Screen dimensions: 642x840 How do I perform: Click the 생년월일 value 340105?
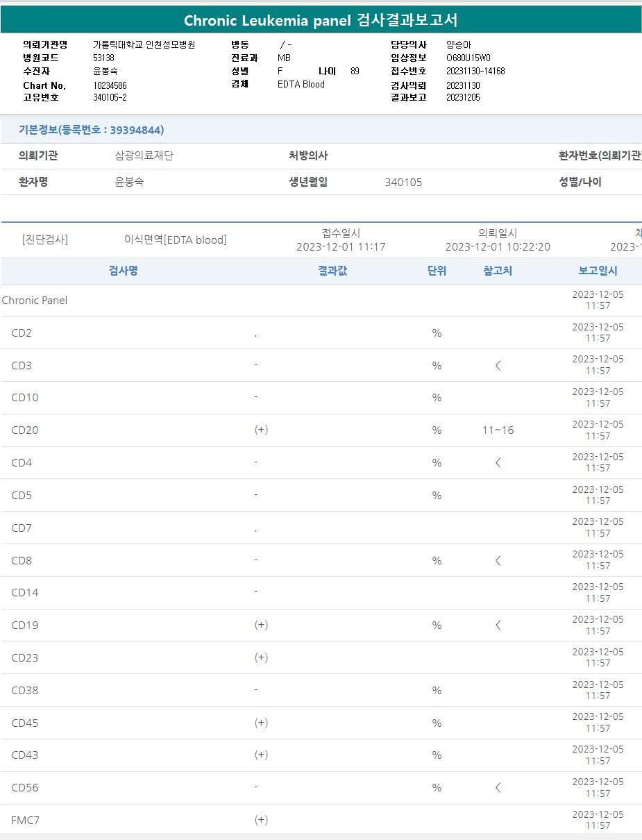coord(403,183)
